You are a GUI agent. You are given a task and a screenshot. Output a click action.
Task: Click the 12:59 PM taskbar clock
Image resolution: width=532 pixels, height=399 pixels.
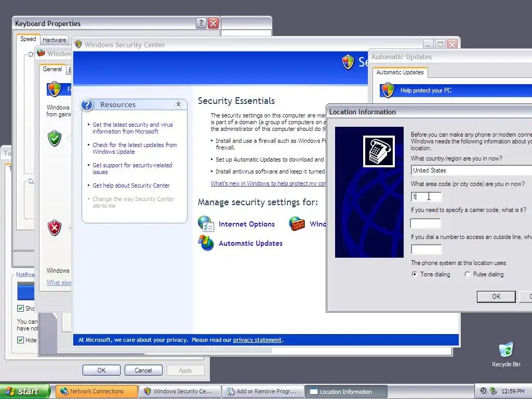(513, 391)
